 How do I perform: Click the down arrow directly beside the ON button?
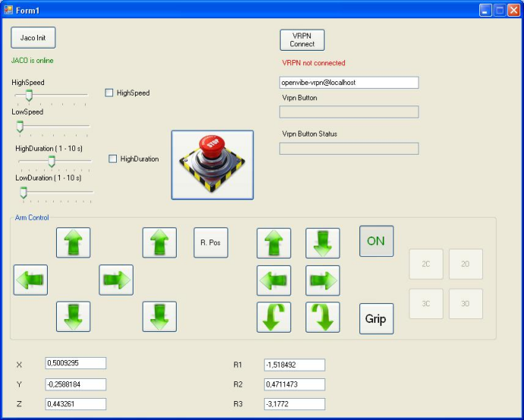[322, 243]
